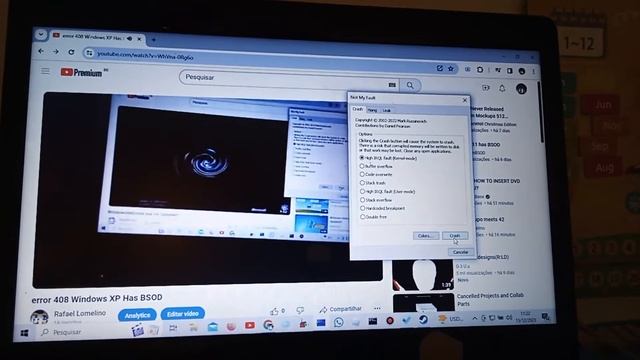The image size is (640, 360).
Task: Click the site information icon in the address bar
Action: tap(89, 53)
